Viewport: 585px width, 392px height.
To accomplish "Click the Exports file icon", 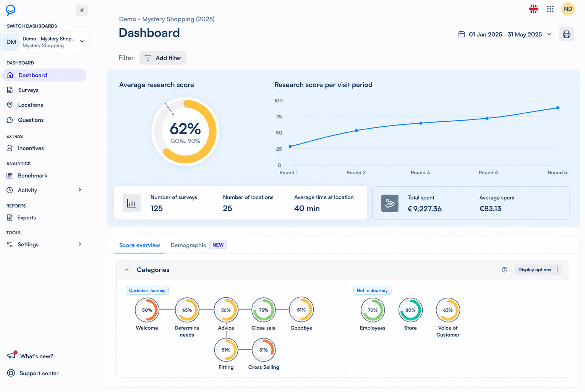I will click(x=10, y=218).
